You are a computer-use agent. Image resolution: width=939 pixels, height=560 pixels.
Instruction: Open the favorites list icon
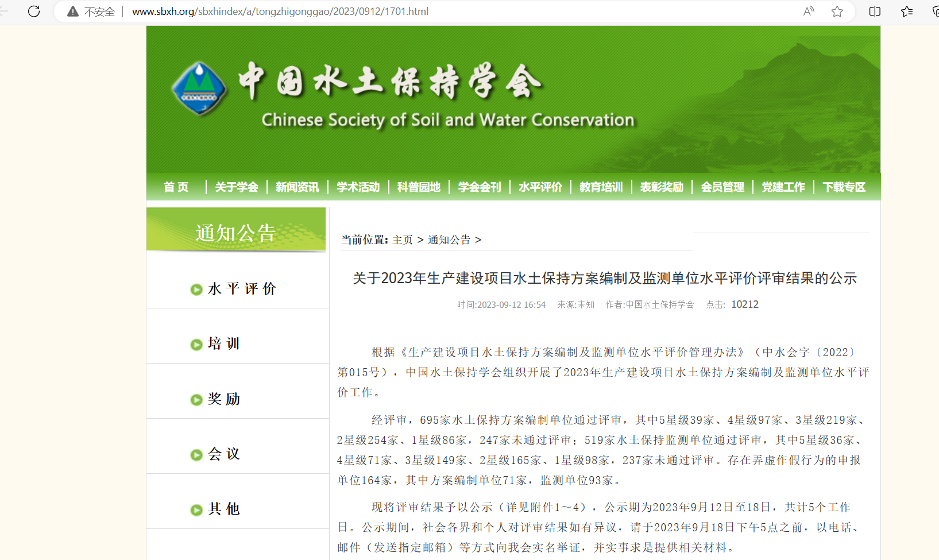(x=907, y=11)
